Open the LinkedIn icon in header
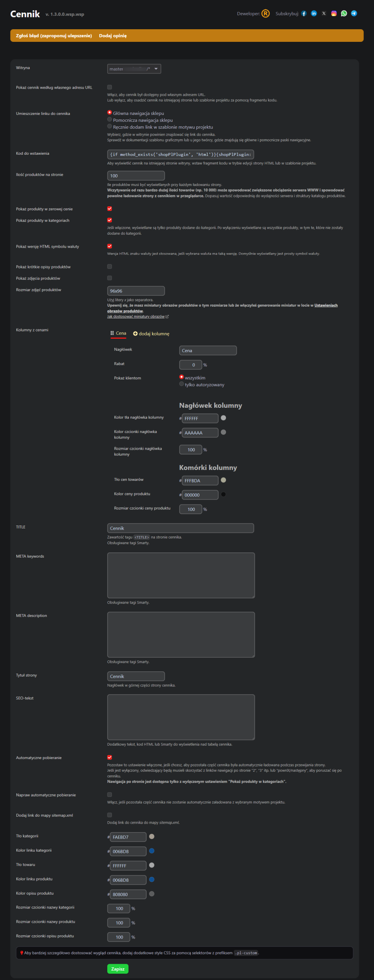This screenshot has height=980, width=374. pyautogui.click(x=314, y=14)
